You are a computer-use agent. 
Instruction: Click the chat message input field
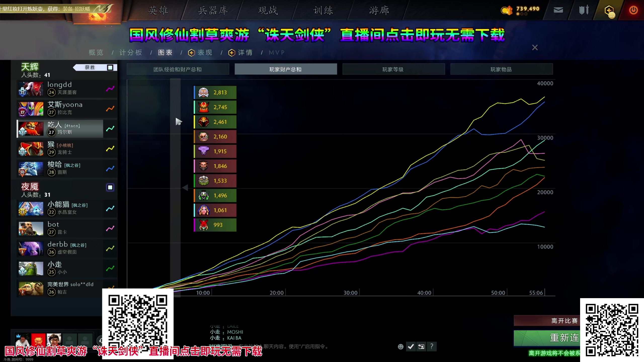[302, 347]
